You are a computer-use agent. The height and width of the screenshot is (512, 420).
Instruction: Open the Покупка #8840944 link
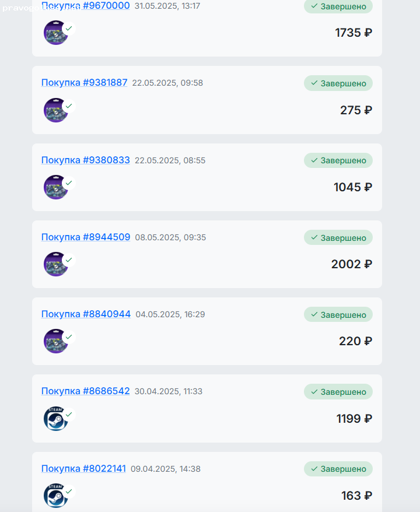pos(86,314)
